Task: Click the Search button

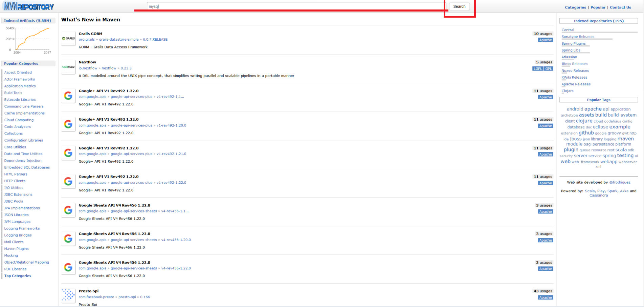Action: [459, 6]
